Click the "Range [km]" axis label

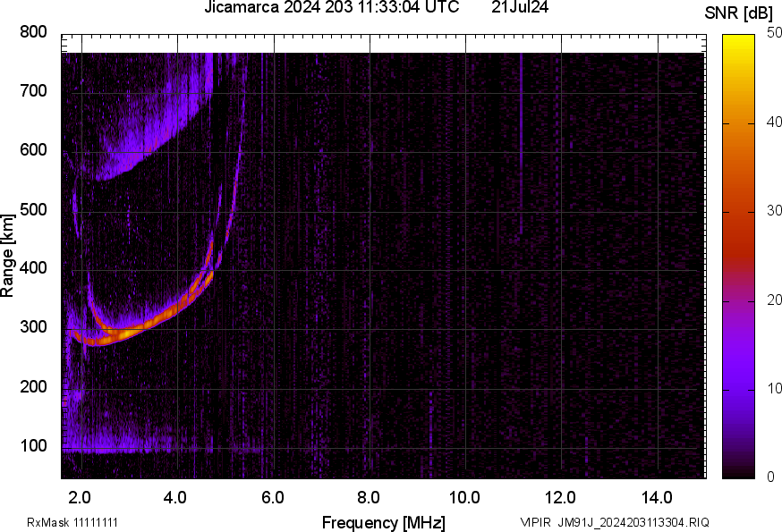7,256
